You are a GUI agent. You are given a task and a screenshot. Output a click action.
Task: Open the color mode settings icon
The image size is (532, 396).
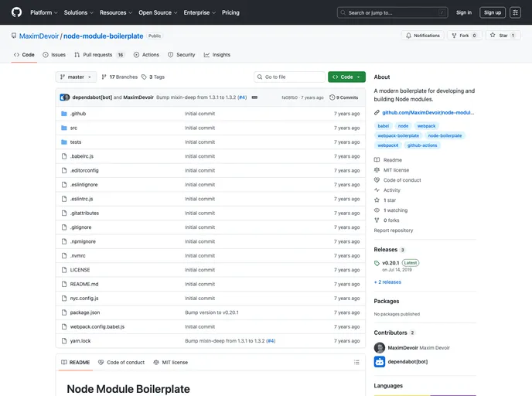[515, 12]
